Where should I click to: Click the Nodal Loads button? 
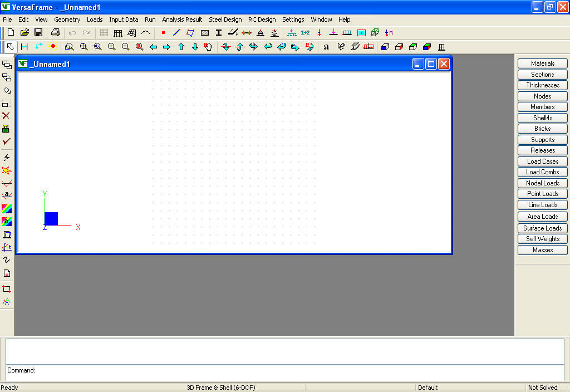click(x=542, y=183)
